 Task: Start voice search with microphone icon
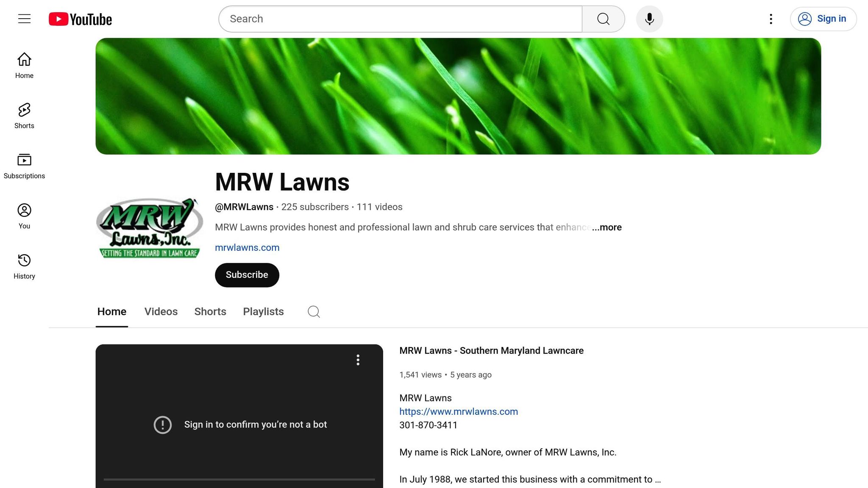point(649,19)
